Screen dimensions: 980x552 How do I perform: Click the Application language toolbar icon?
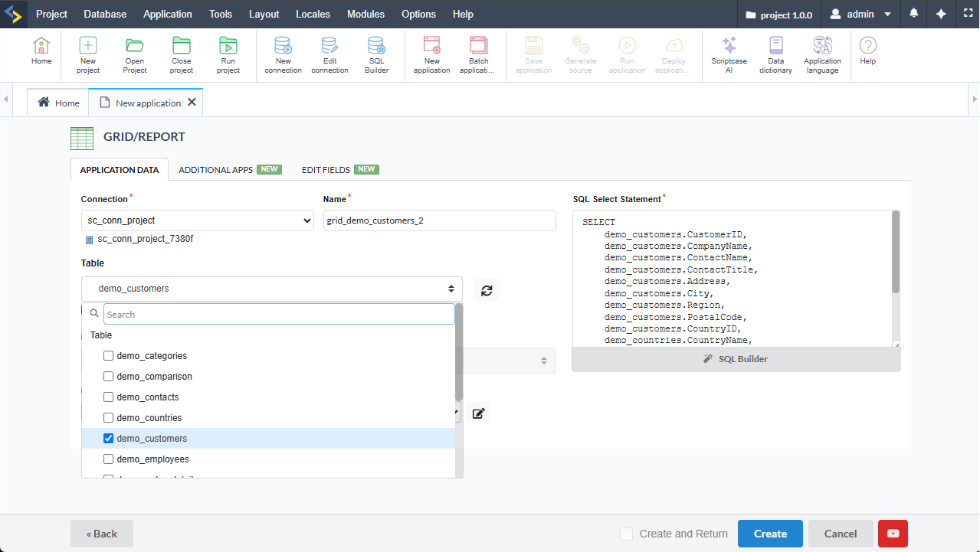(823, 55)
